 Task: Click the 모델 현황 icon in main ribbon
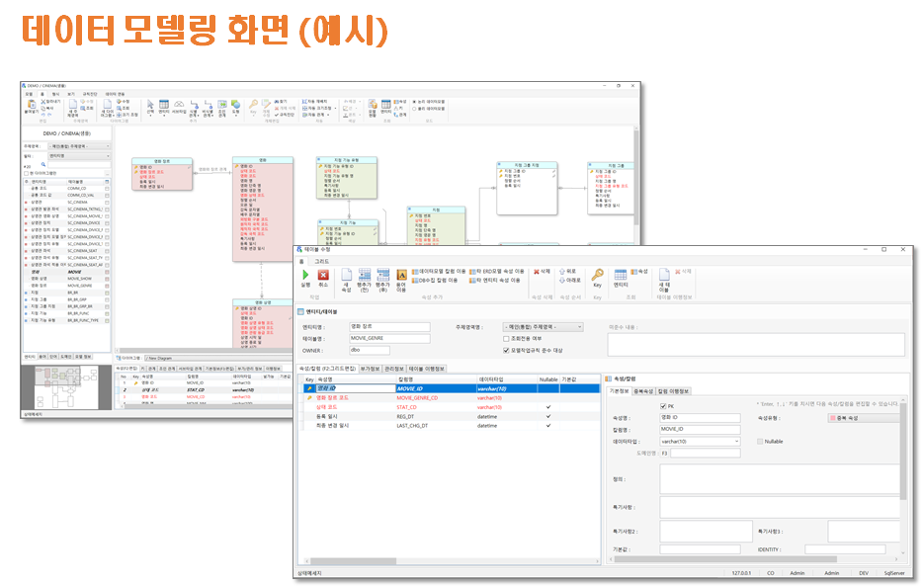(372, 105)
